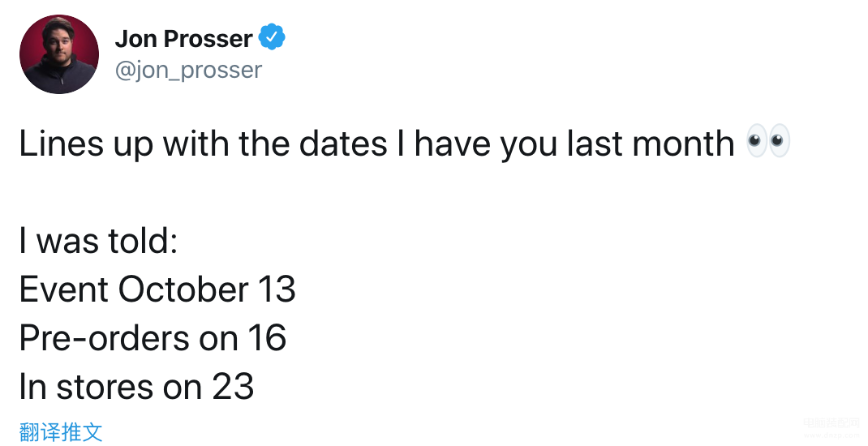This screenshot has height=446, width=868.
Task: Click the @jon_prosser handle
Action: click(x=188, y=71)
